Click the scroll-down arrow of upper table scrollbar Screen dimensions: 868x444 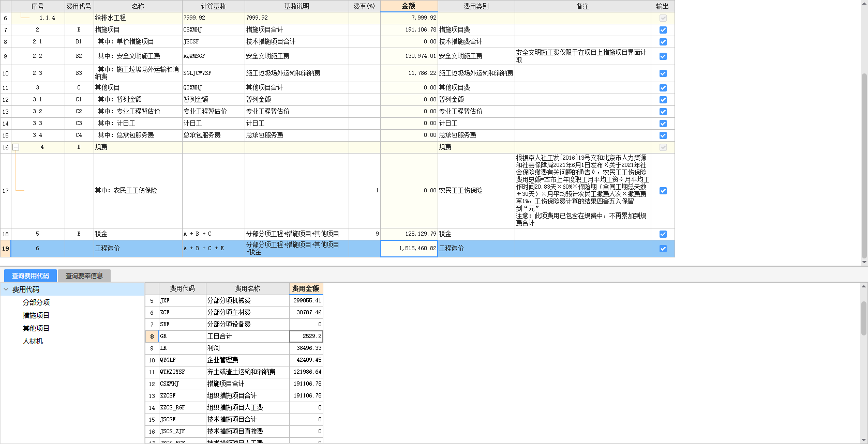pos(864,262)
